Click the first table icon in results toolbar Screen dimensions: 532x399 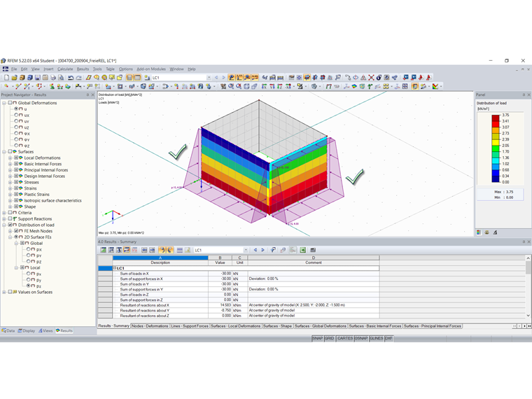tap(103, 250)
